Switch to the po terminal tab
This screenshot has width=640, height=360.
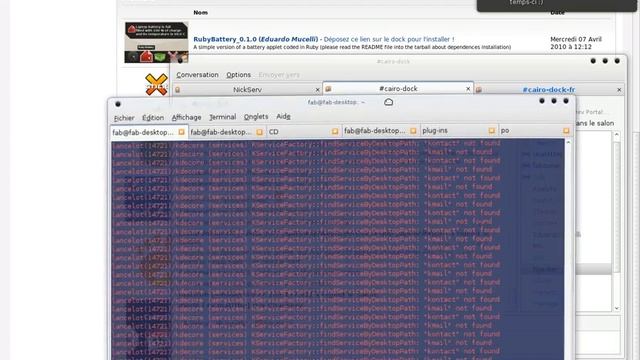pos(535,131)
